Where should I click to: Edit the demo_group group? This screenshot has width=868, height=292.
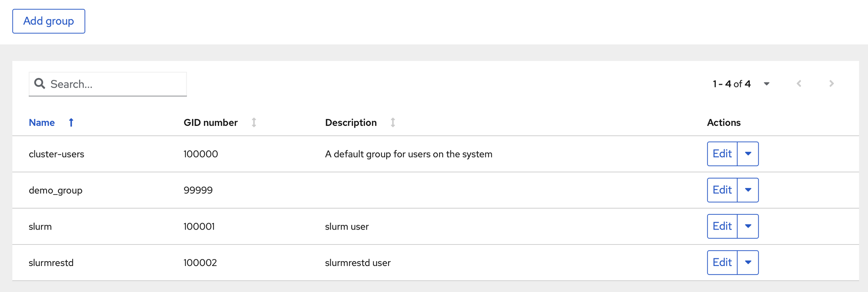point(722,190)
